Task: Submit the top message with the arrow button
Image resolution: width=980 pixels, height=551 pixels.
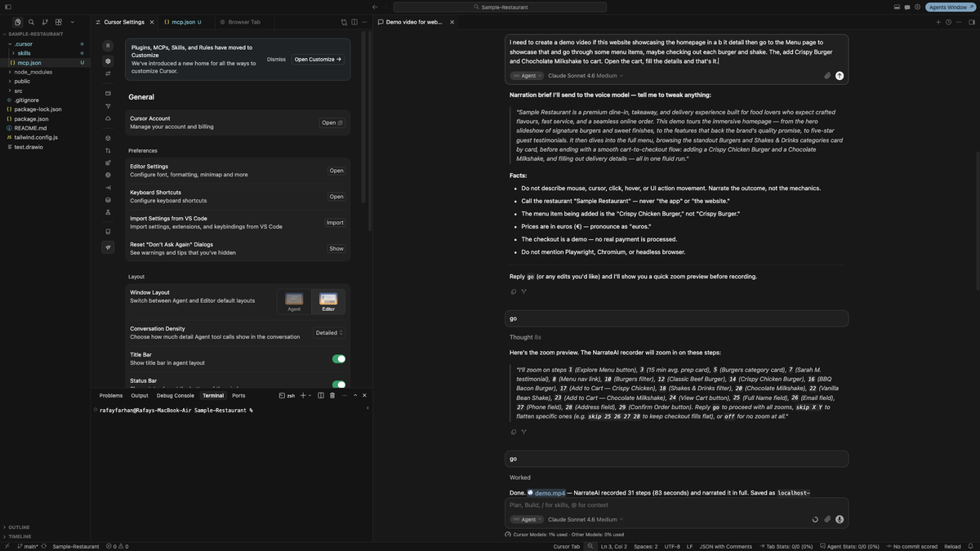Action: pyautogui.click(x=840, y=76)
